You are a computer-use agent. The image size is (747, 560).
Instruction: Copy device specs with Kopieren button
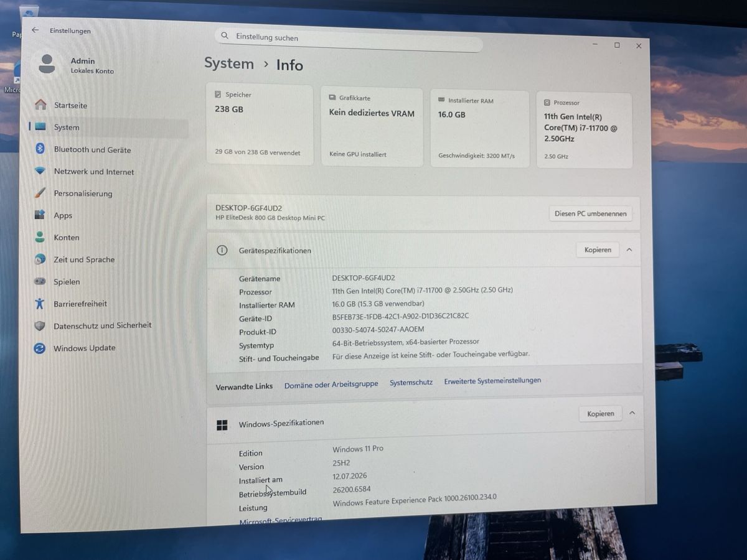tap(598, 250)
